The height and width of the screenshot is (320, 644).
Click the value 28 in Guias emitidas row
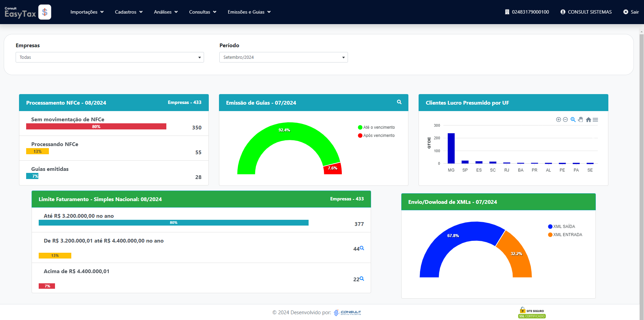tap(199, 177)
